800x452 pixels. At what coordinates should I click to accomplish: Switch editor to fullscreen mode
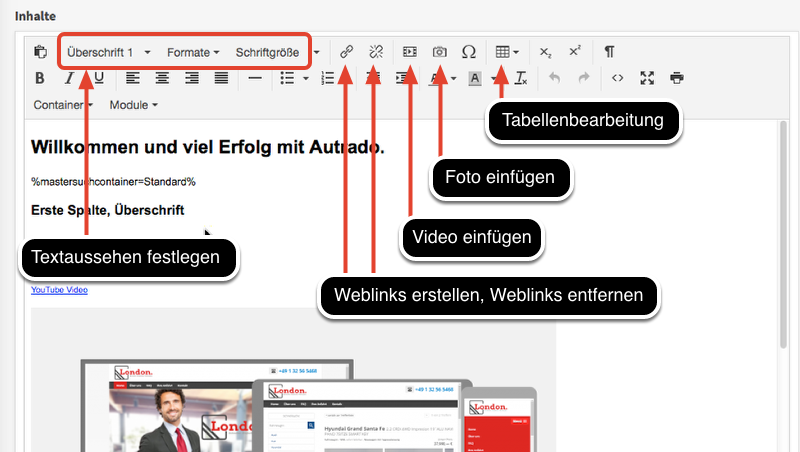point(647,78)
